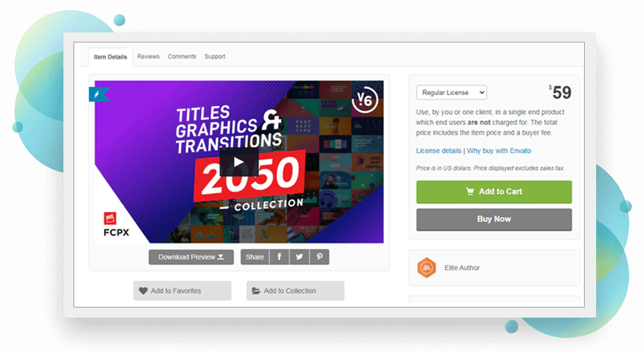The height and width of the screenshot is (352, 644).
Task: Share on Pinterest icon
Action: point(320,257)
